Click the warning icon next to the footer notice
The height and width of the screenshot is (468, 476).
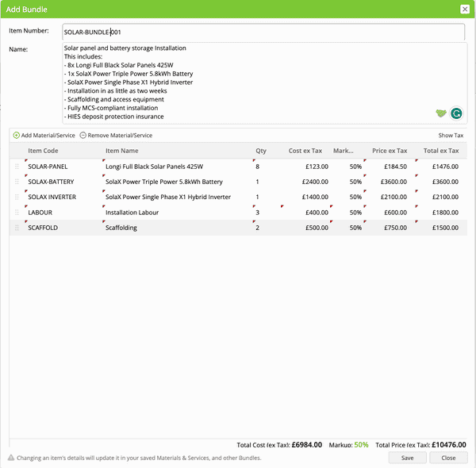pyautogui.click(x=11, y=458)
